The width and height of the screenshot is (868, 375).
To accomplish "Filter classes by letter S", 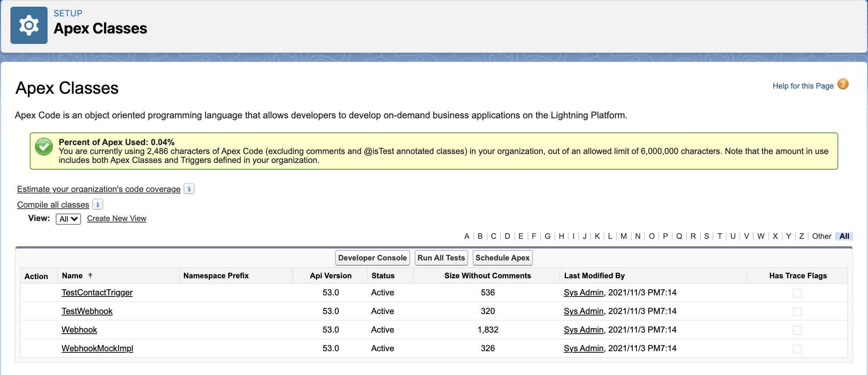I will click(x=706, y=236).
